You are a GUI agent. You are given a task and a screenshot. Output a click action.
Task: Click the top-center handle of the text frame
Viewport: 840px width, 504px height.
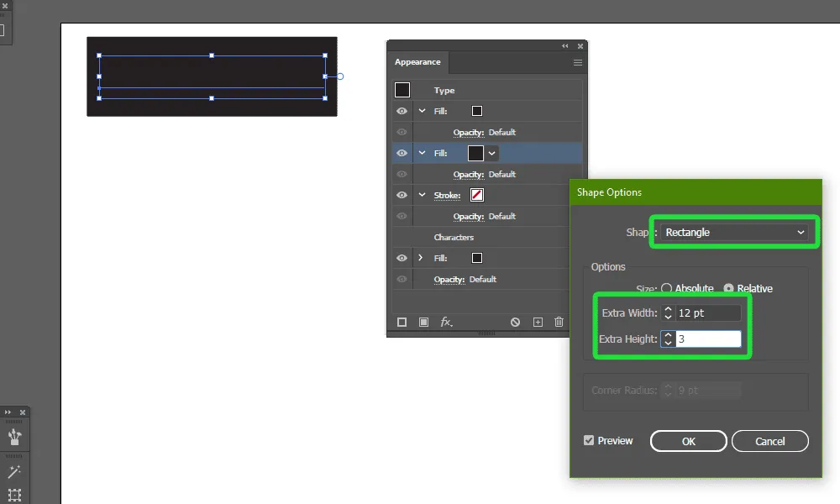(212, 55)
